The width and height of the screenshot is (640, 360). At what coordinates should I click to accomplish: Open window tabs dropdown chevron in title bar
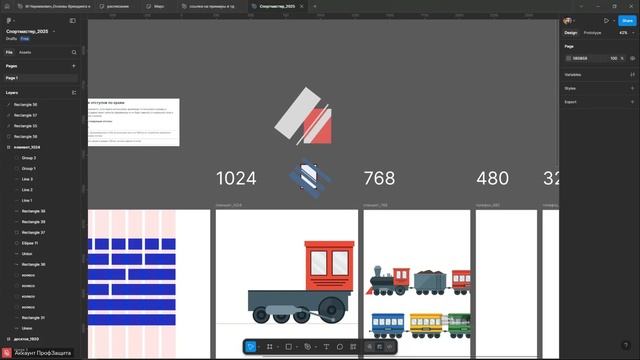(x=581, y=6)
